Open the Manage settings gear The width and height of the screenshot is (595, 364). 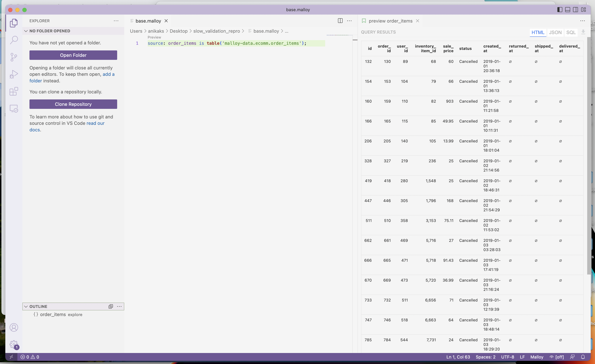pos(14,344)
